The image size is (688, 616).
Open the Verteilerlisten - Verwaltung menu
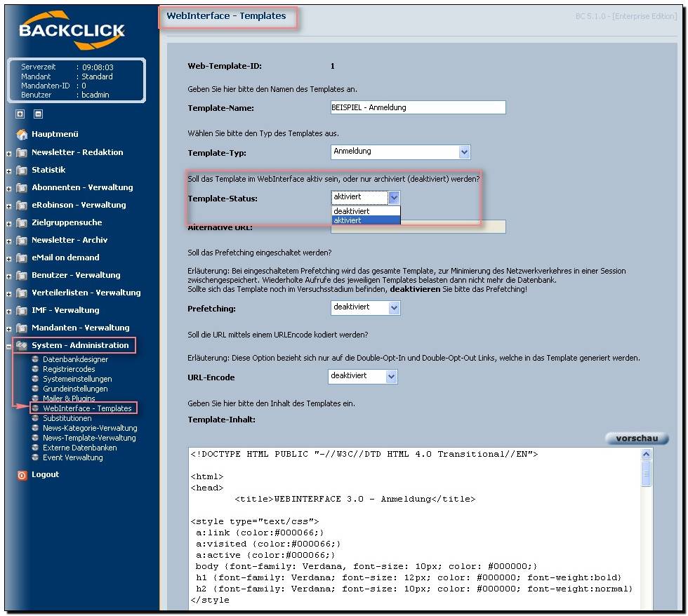coord(86,293)
